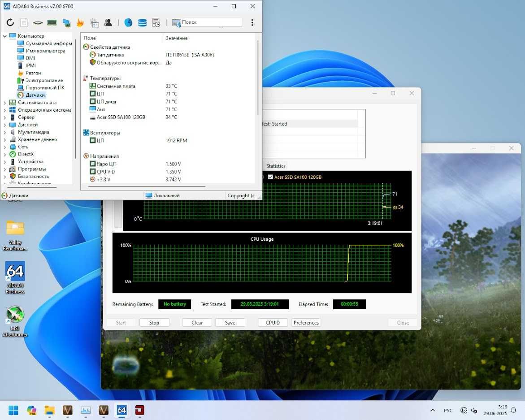Open File Explorer from the taskbar
Screen dimensions: 525x420
(50, 410)
